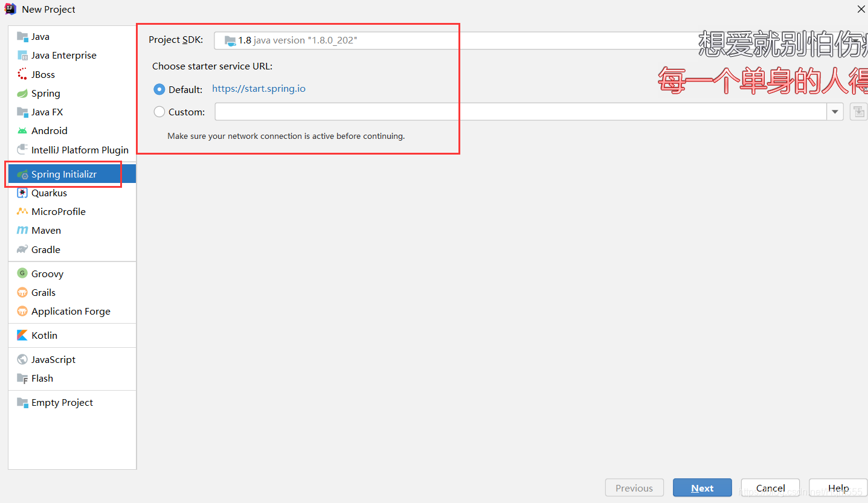Image resolution: width=868 pixels, height=503 pixels.
Task: Open the Project SDK dropdown
Action: pos(541,40)
